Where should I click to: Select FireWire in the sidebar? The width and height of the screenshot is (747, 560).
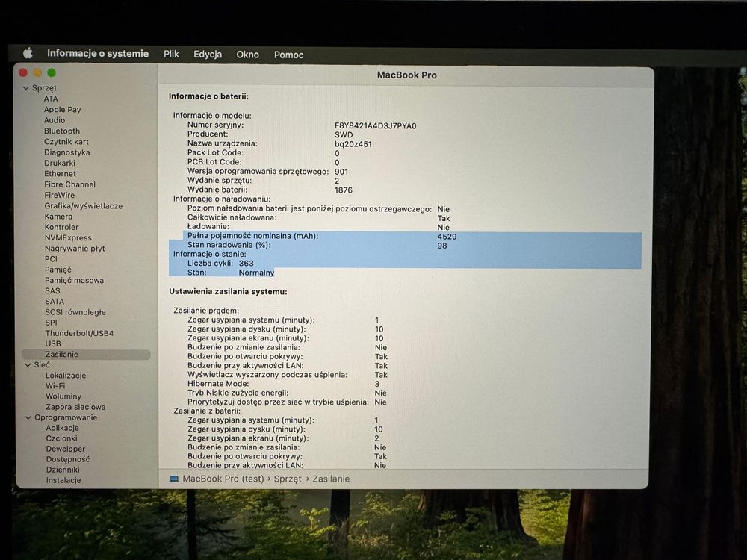point(60,195)
